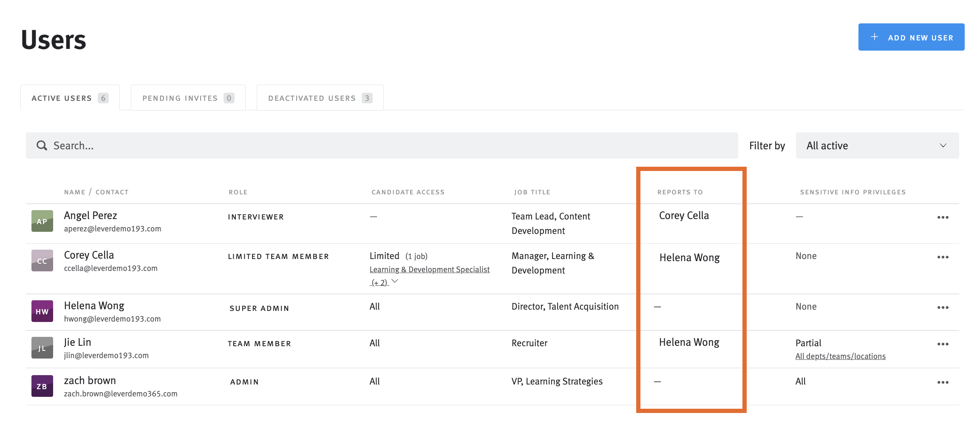The width and height of the screenshot is (980, 430).
Task: Click the All depts/teams/locations link
Action: 840,356
